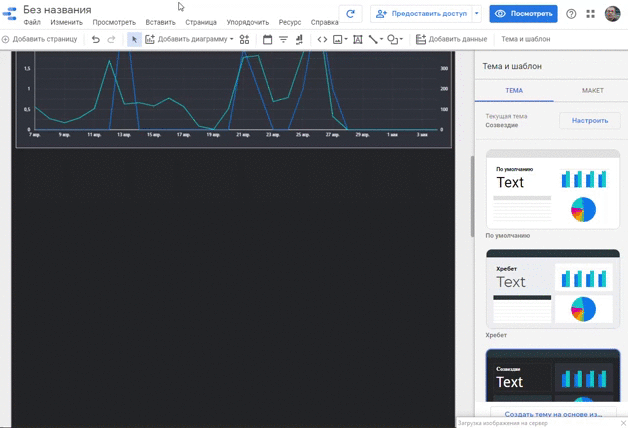Open the user account avatar
This screenshot has height=428, width=628.
(x=612, y=14)
